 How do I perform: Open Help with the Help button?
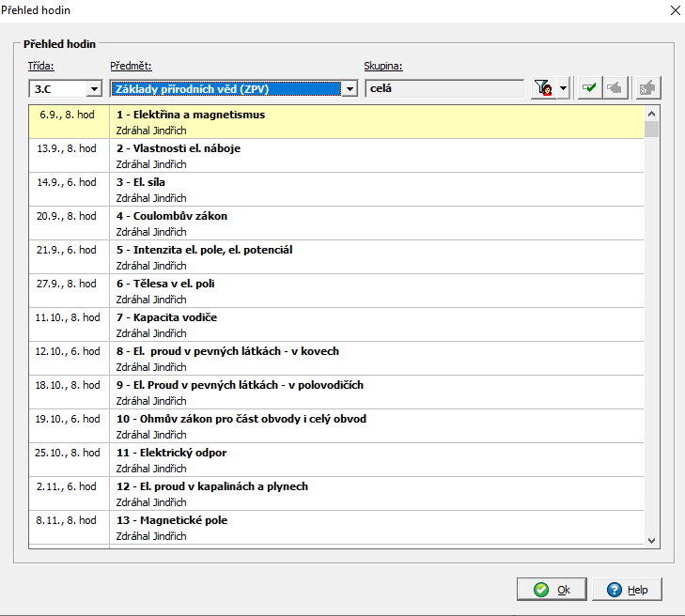pyautogui.click(x=628, y=590)
